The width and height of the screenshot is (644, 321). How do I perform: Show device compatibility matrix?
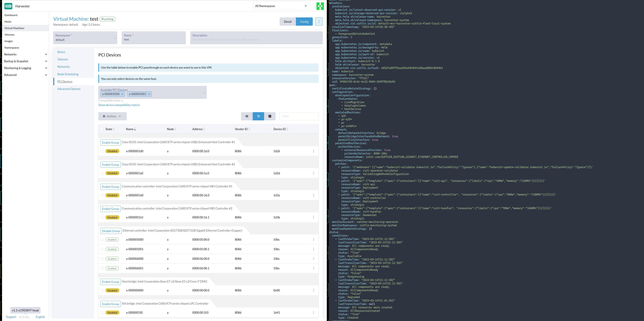point(119,105)
